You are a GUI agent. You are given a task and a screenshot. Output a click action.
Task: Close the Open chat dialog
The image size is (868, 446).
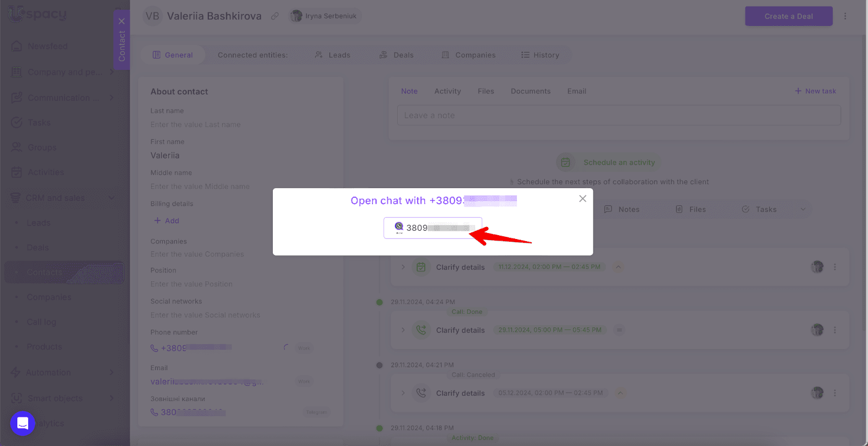pos(582,199)
